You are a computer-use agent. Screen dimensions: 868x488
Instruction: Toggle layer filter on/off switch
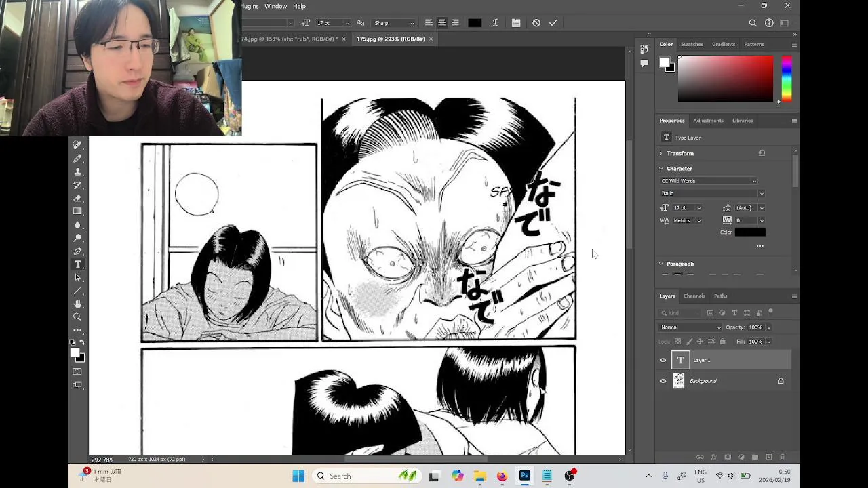tap(771, 312)
